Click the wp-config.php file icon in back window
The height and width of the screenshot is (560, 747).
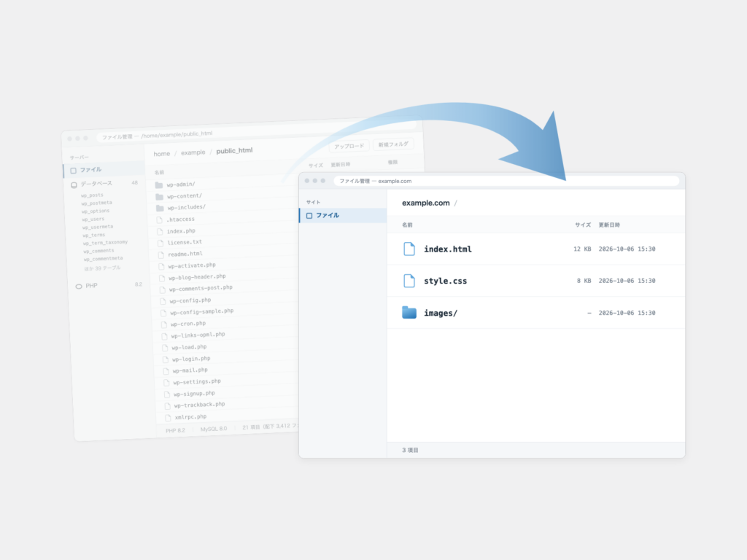(163, 301)
